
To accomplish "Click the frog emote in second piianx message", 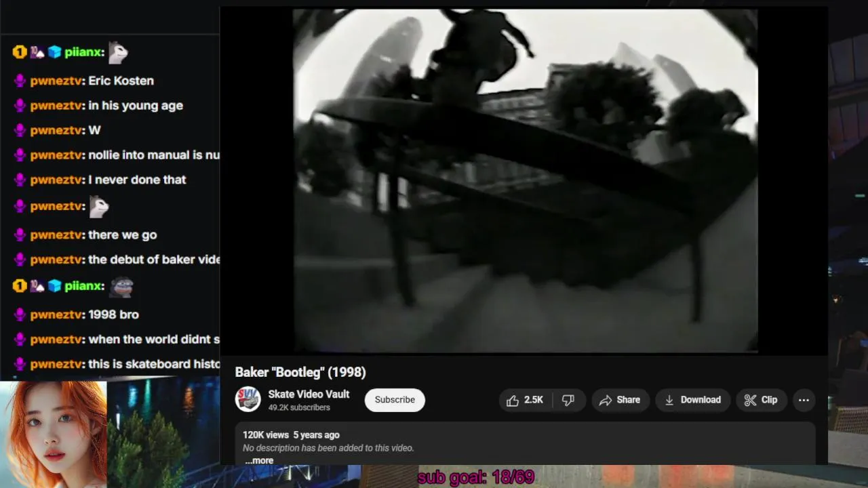I will click(120, 286).
